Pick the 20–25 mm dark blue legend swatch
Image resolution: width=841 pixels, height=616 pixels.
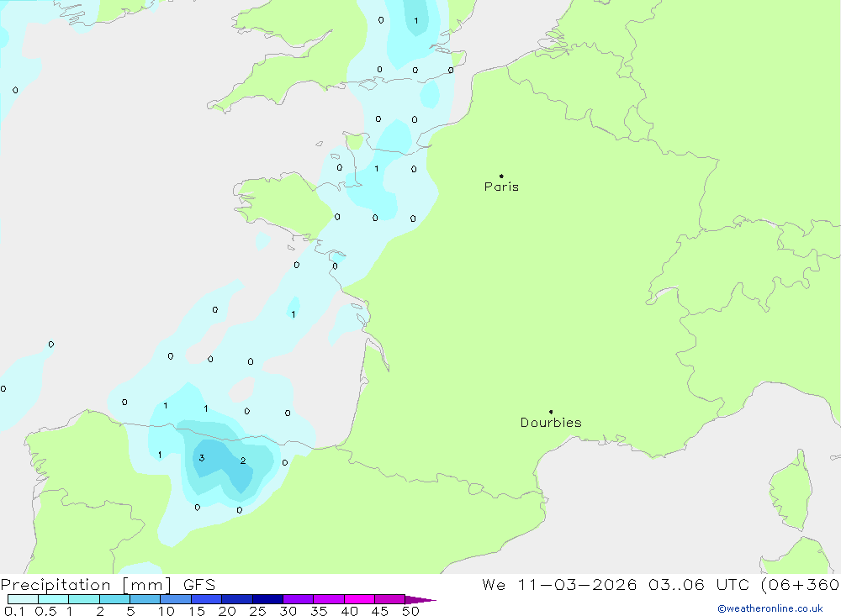pos(236,599)
